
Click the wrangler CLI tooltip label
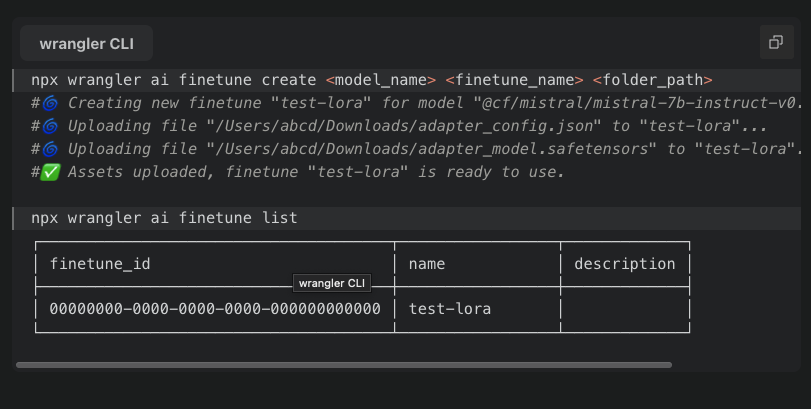(x=333, y=283)
